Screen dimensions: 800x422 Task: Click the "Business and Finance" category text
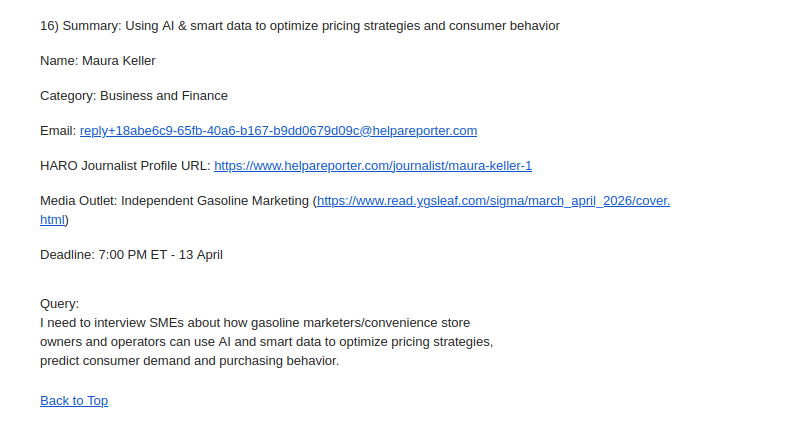[x=164, y=96]
